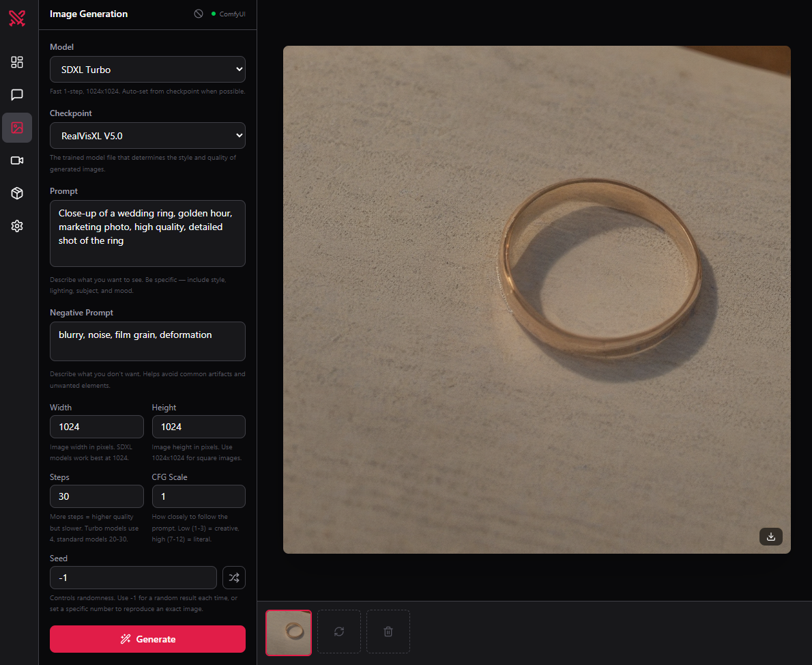Click the 'How closely to follow the prompt' hint
The height and width of the screenshot is (665, 812).
195,528
